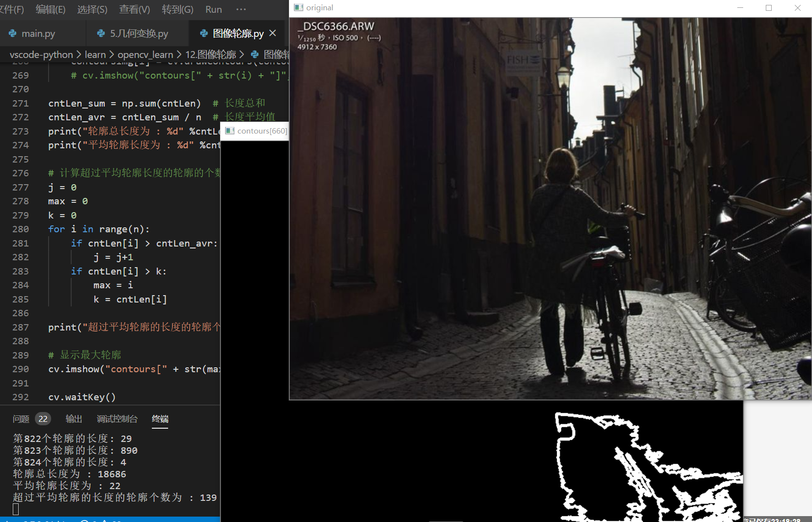Click the problems count badge showing 22
The width and height of the screenshot is (812, 522).
tap(43, 418)
